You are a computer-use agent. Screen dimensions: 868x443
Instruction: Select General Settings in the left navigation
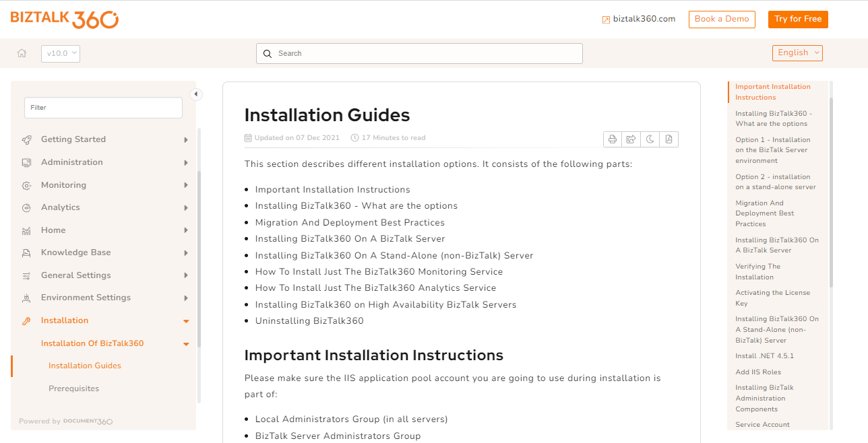[75, 275]
